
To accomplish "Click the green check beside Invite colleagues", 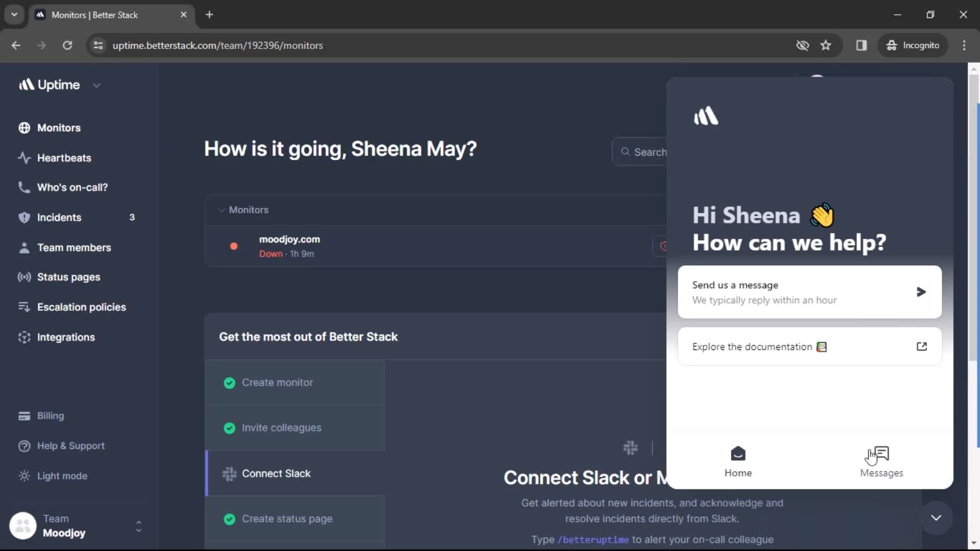I will (x=229, y=428).
